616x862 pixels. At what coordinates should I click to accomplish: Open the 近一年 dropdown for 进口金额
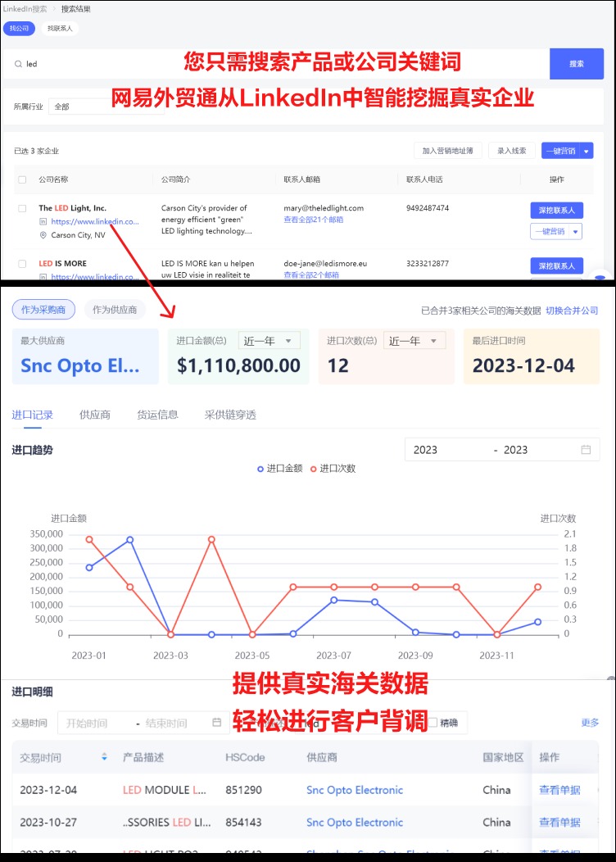(269, 341)
